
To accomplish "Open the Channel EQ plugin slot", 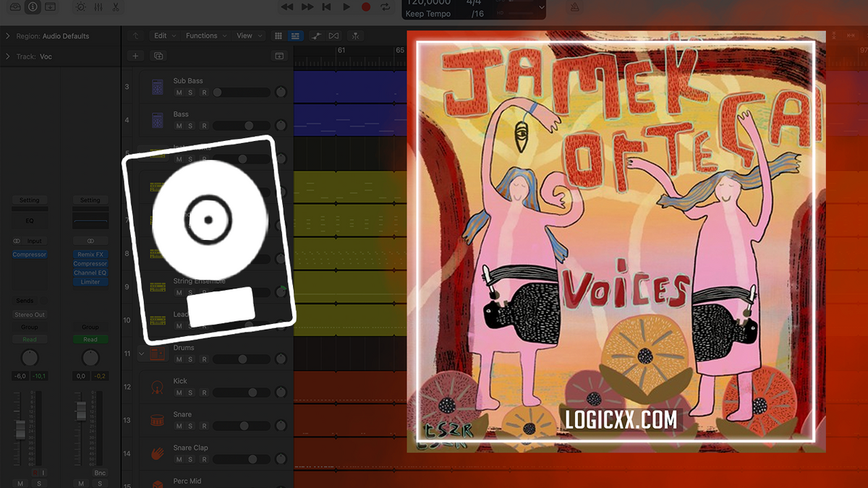I will point(90,273).
